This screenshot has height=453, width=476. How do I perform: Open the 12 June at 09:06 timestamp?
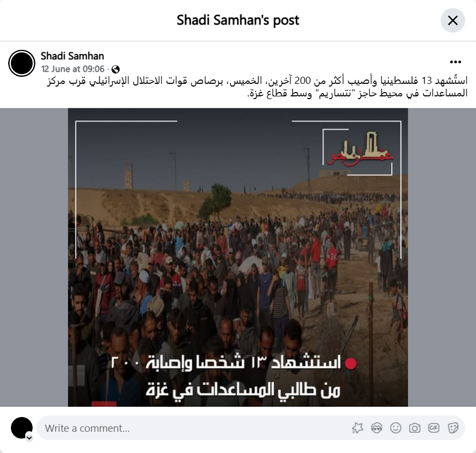(x=73, y=69)
